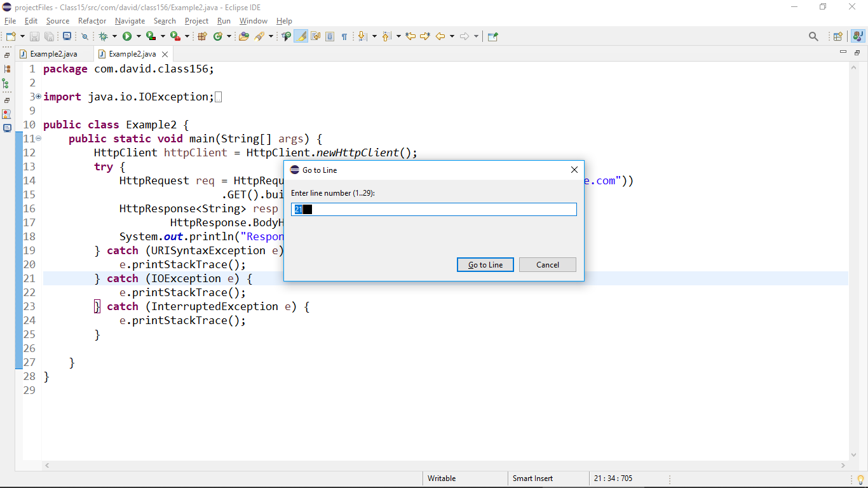Collapse the import statements on line 3
Viewport: 868px width, 488px height.
pos(38,96)
